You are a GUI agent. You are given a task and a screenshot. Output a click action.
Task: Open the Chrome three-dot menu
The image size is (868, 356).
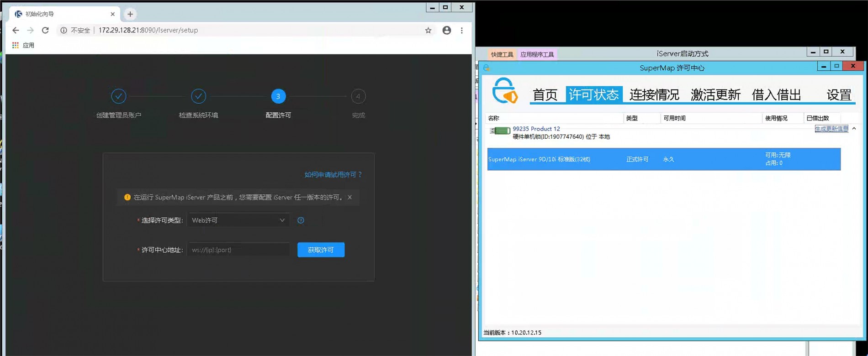pos(462,30)
